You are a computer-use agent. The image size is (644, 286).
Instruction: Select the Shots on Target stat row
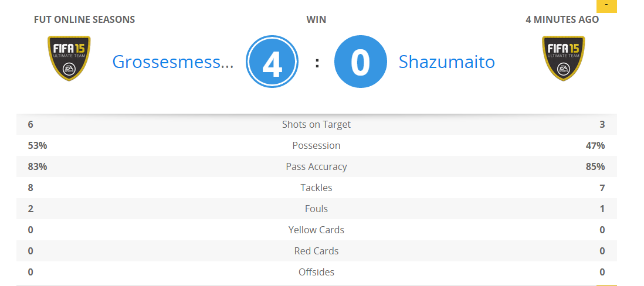click(x=317, y=124)
